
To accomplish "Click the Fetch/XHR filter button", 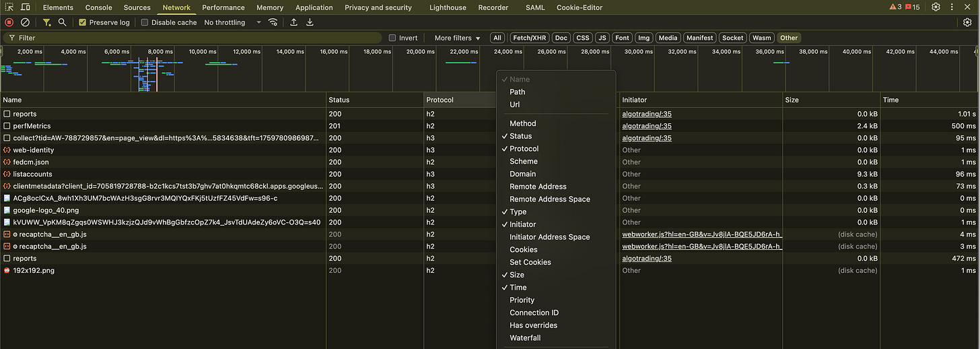I will click(529, 38).
